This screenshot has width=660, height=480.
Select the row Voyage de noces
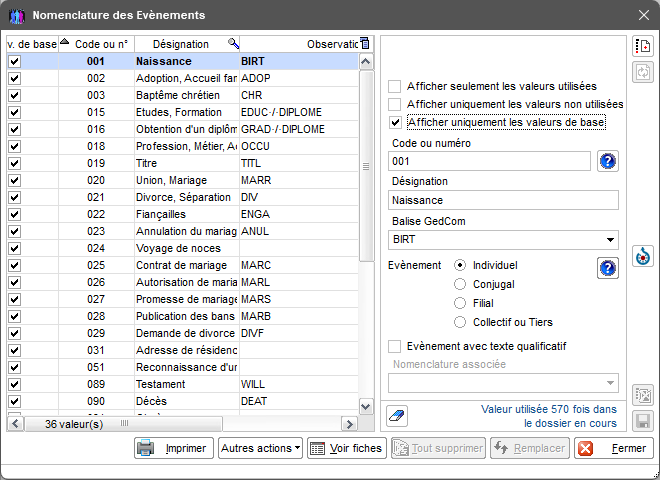[x=183, y=248]
